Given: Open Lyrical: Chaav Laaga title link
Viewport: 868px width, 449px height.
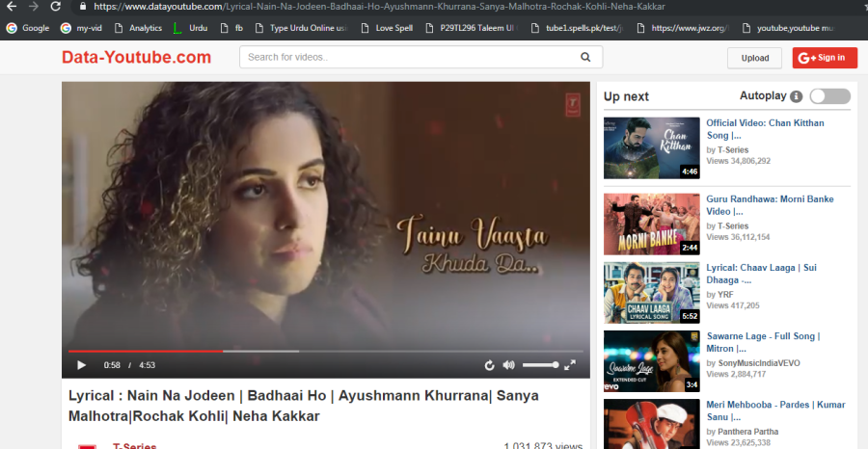Looking at the screenshot, I should [x=761, y=274].
